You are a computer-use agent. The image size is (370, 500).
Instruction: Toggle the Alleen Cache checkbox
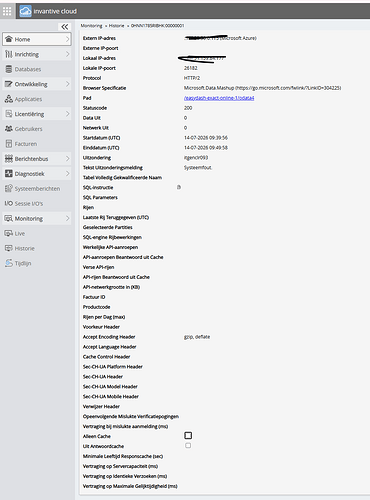188,436
